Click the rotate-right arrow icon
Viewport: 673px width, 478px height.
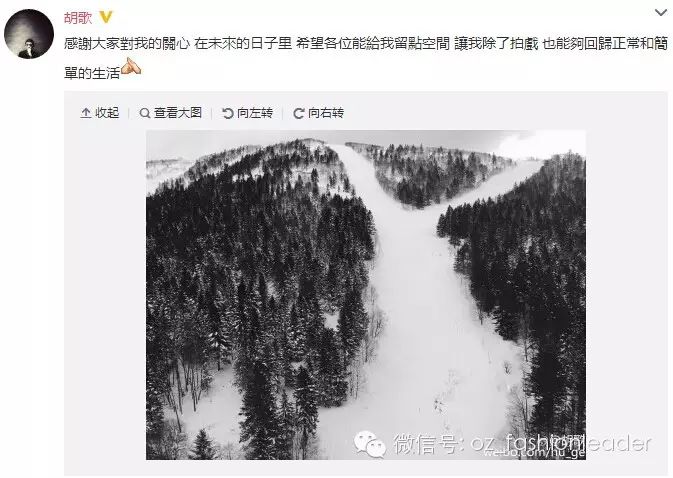[298, 113]
